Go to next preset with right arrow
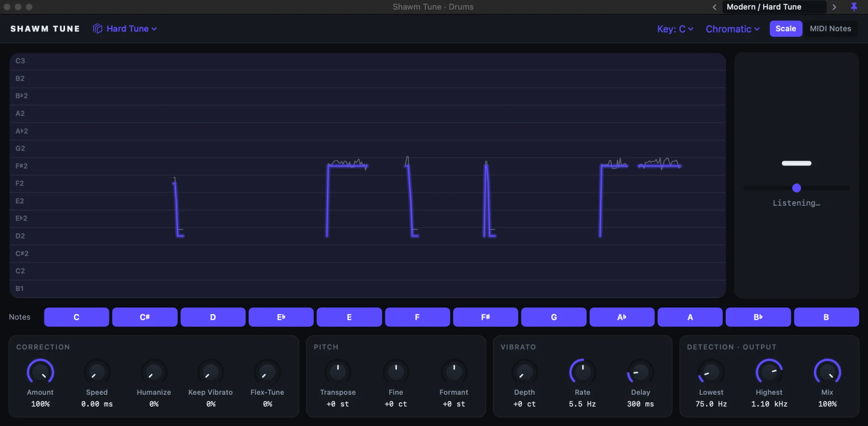 [834, 7]
